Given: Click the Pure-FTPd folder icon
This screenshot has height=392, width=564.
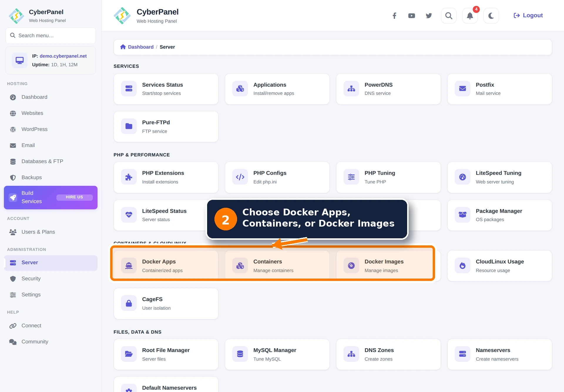Looking at the screenshot, I should click(x=129, y=126).
